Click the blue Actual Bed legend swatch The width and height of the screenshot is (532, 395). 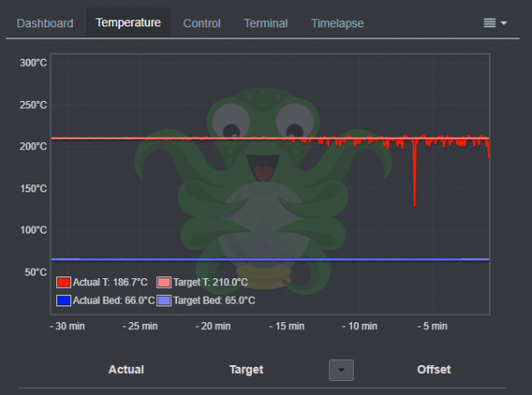click(x=63, y=301)
